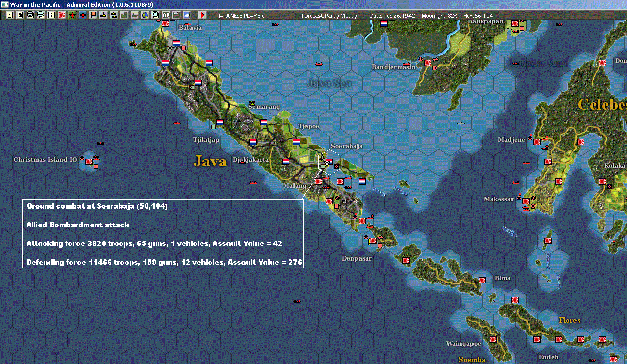627x364 pixels.
Task: Open the green factory industry icon
Action: [124, 15]
